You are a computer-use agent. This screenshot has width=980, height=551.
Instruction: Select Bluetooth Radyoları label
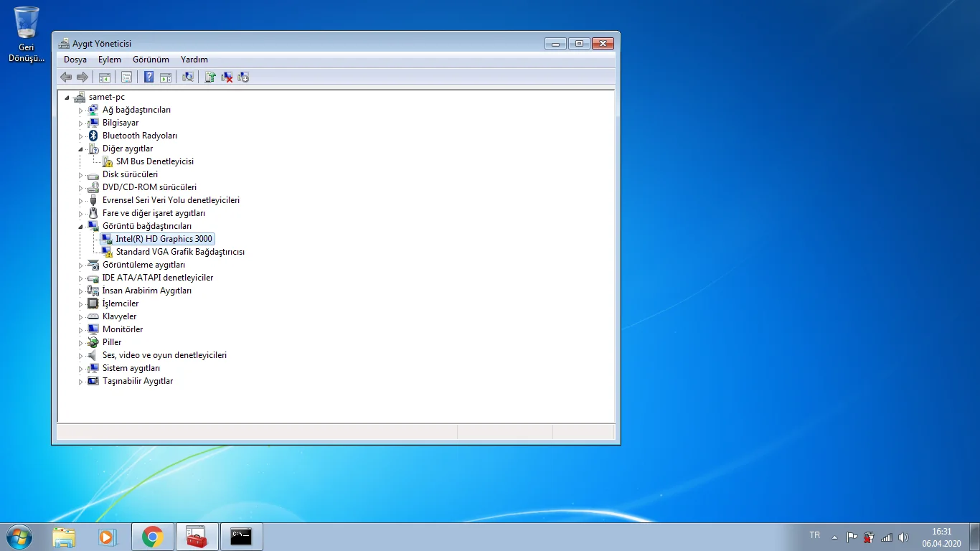coord(140,136)
